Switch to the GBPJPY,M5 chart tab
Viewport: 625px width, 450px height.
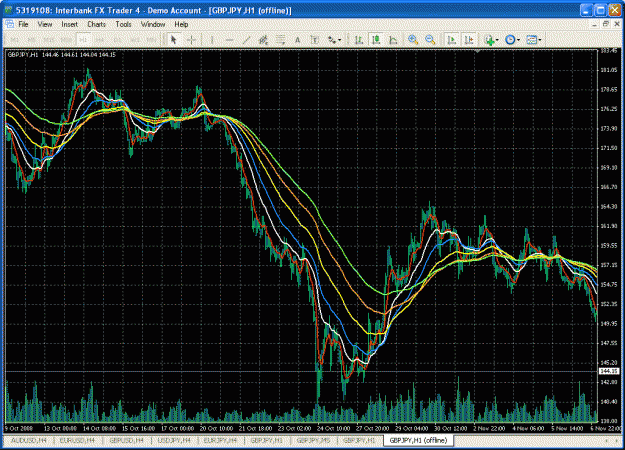pyautogui.click(x=313, y=440)
